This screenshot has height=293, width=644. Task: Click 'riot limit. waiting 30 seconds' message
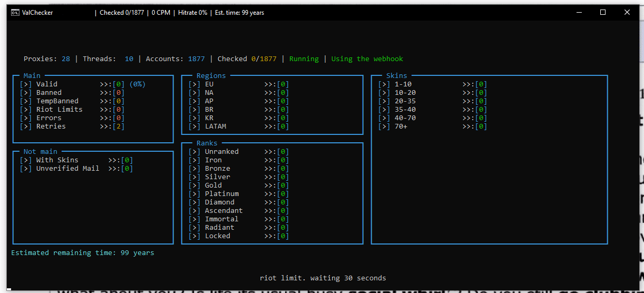pyautogui.click(x=323, y=278)
